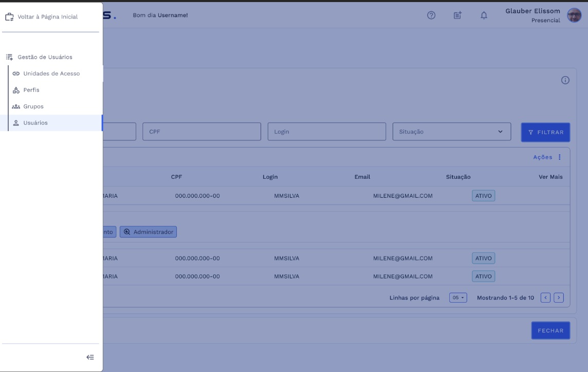This screenshot has height=372, width=588.
Task: Open the Situação dropdown
Action: click(451, 132)
